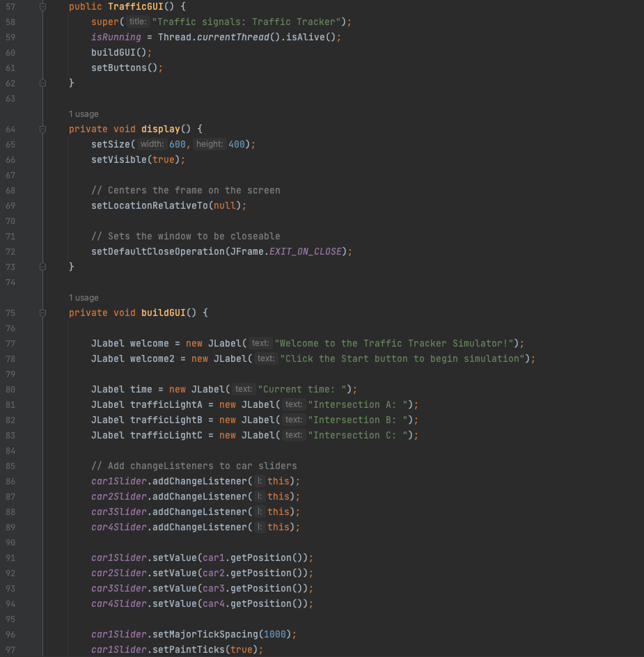The height and width of the screenshot is (657, 644).
Task: Open the '1 usage' hint above display()
Action: (x=84, y=114)
